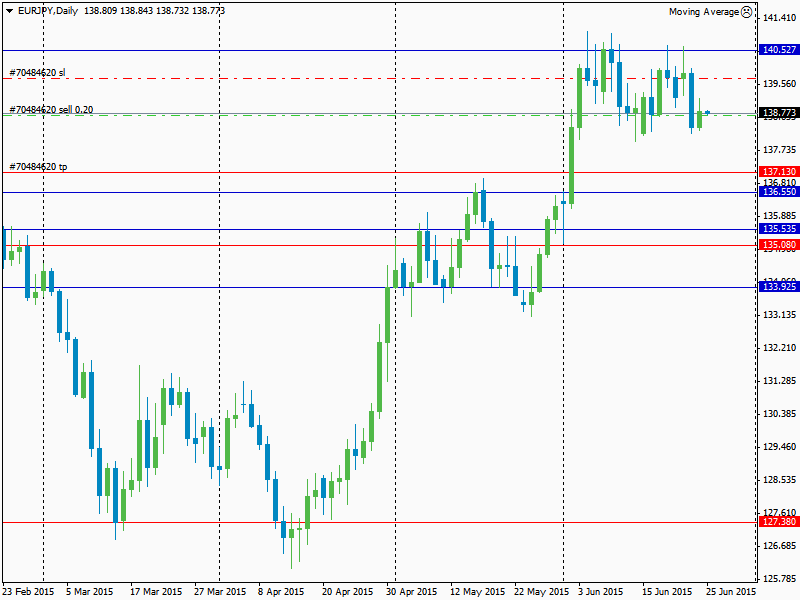Click the blue 135.535 price tag
The image size is (800, 600).
point(779,229)
